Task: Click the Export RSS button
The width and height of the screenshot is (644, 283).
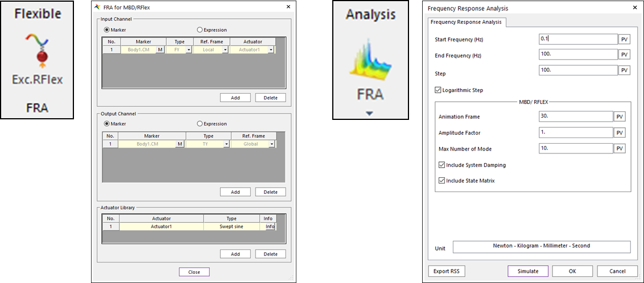Action: 446,271
